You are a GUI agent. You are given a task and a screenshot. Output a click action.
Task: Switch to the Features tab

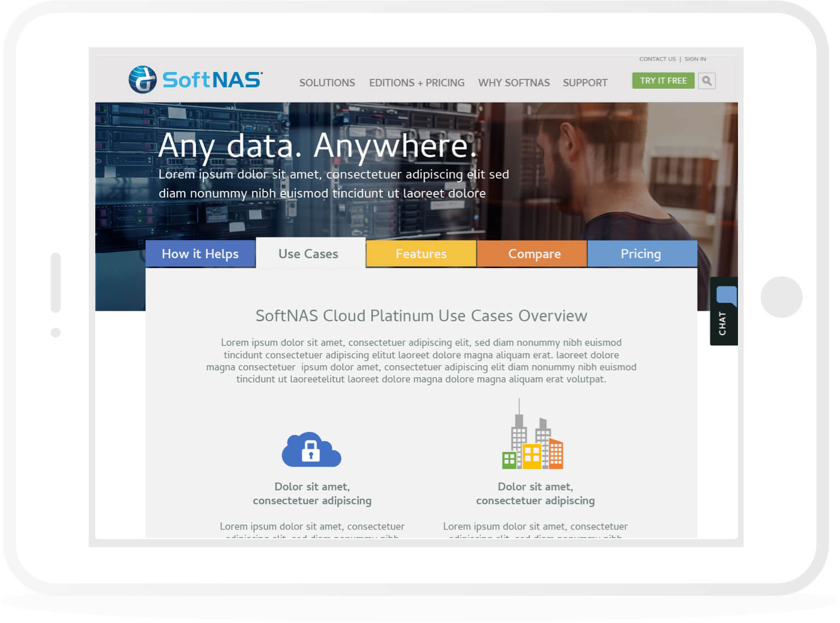pyautogui.click(x=421, y=254)
